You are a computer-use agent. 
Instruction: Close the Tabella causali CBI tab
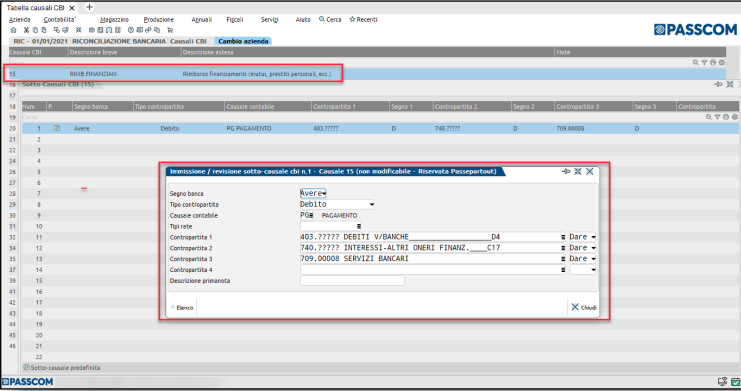click(72, 8)
